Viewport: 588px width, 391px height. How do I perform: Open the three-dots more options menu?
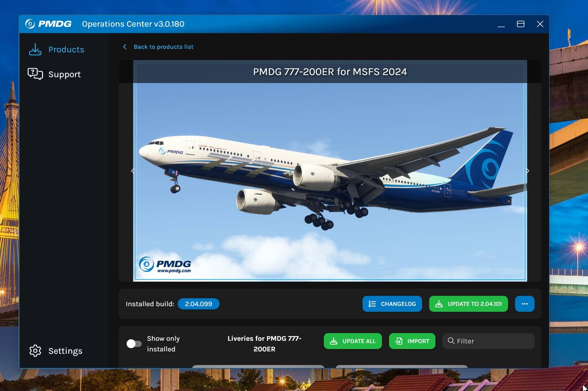coord(525,304)
